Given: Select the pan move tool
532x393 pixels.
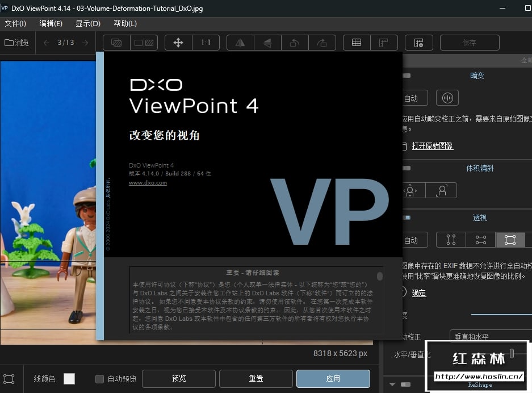Looking at the screenshot, I should 178,43.
